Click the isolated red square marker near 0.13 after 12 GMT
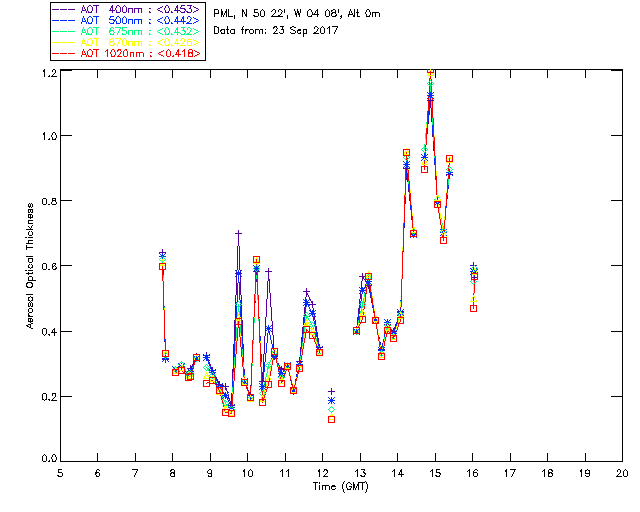640x512 pixels. pyautogui.click(x=331, y=419)
